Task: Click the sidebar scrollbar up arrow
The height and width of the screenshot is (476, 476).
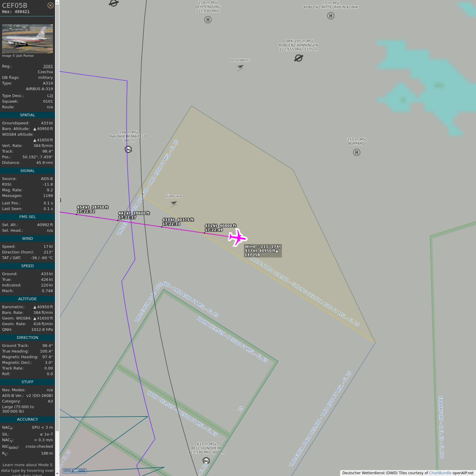Action: tap(57, 2)
